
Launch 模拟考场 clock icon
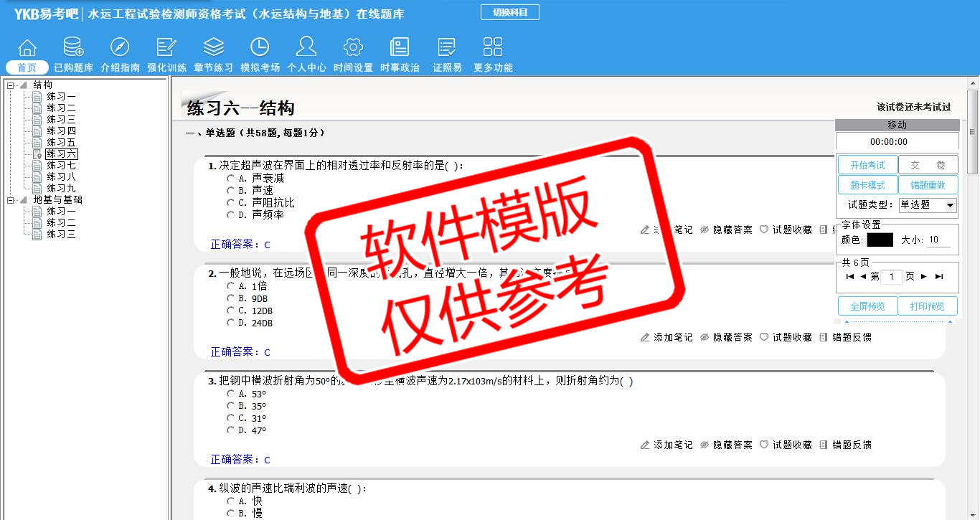pyautogui.click(x=260, y=48)
